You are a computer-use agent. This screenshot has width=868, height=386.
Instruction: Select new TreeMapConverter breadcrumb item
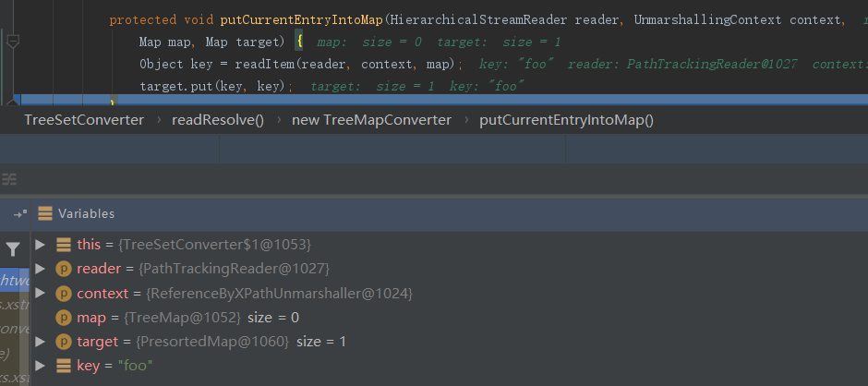371,120
